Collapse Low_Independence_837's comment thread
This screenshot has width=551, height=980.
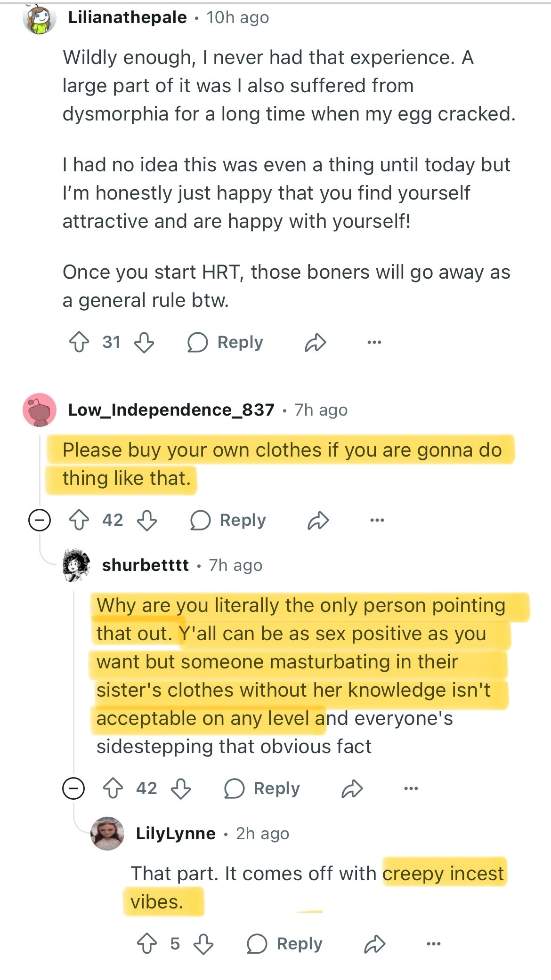(40, 520)
